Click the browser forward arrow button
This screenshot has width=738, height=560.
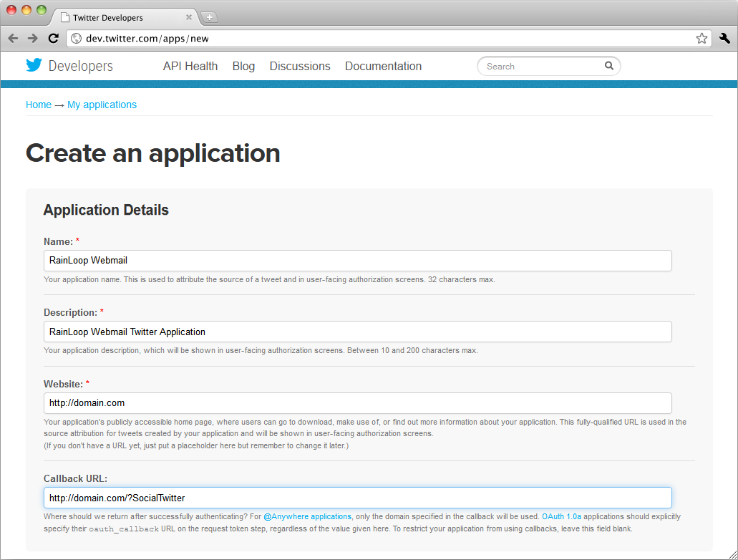[x=33, y=39]
